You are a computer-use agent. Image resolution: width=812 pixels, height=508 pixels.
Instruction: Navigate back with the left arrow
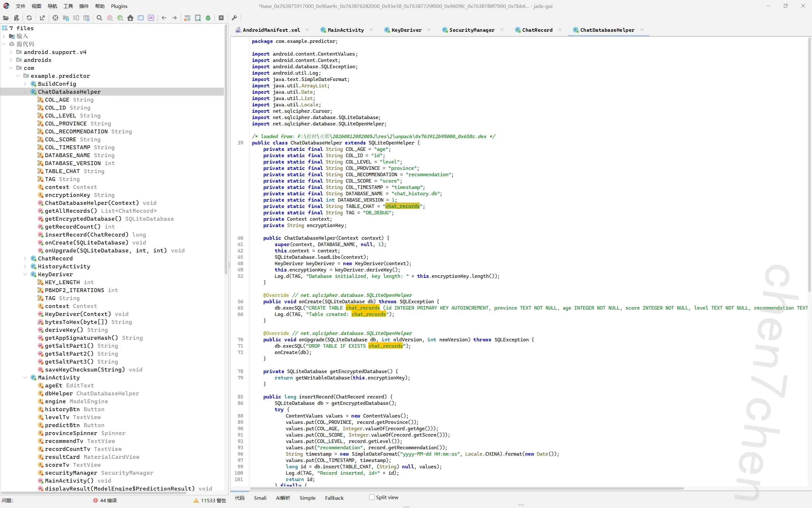[x=164, y=18]
